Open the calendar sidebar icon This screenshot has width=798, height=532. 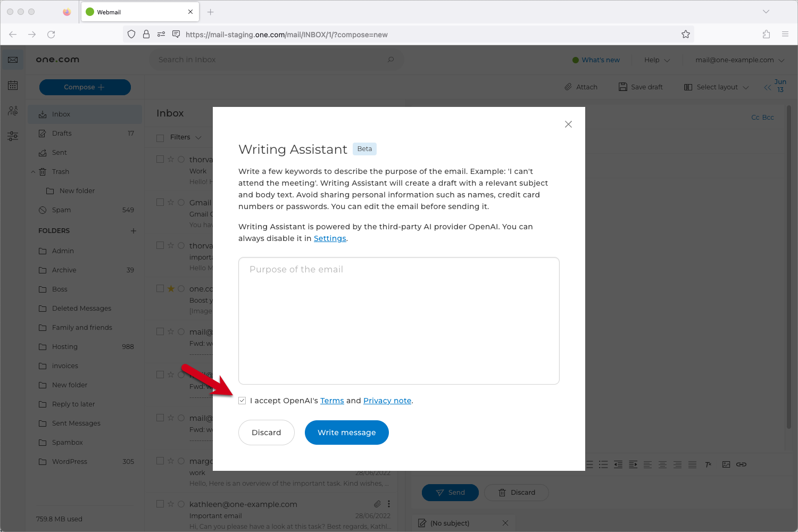click(x=13, y=85)
